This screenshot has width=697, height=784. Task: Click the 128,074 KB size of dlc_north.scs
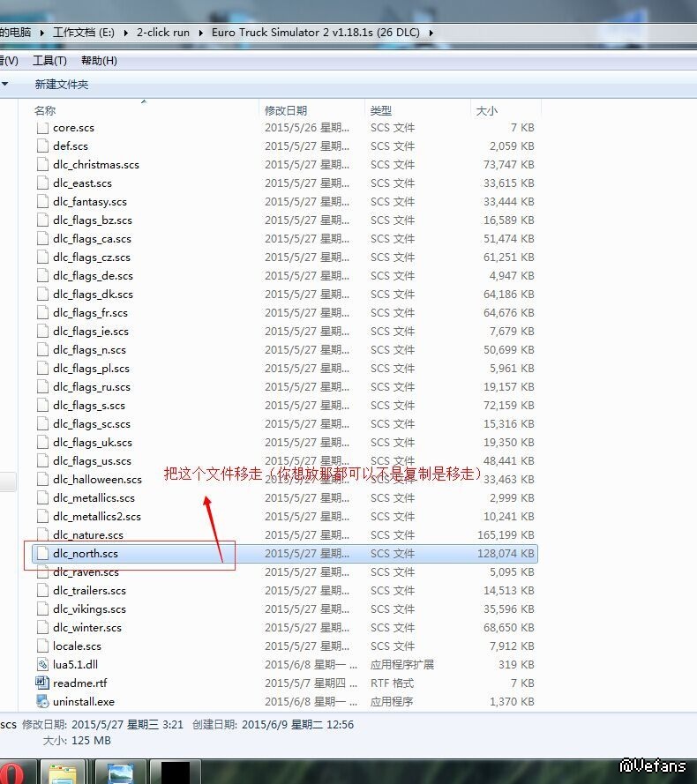click(506, 553)
